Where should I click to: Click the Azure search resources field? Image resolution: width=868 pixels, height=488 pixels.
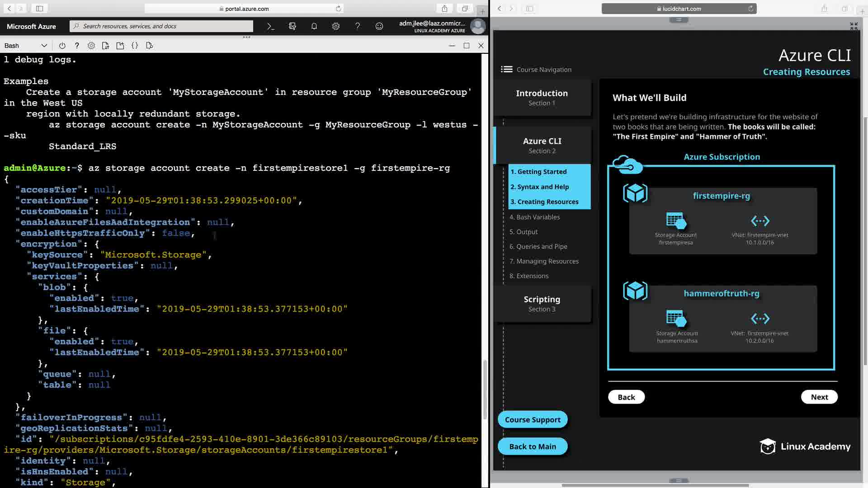pos(163,26)
